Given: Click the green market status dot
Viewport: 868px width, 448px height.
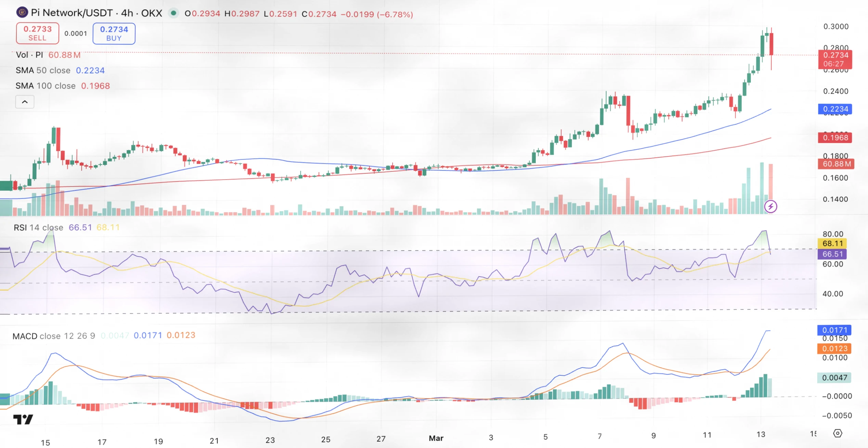Looking at the screenshot, I should 173,13.
